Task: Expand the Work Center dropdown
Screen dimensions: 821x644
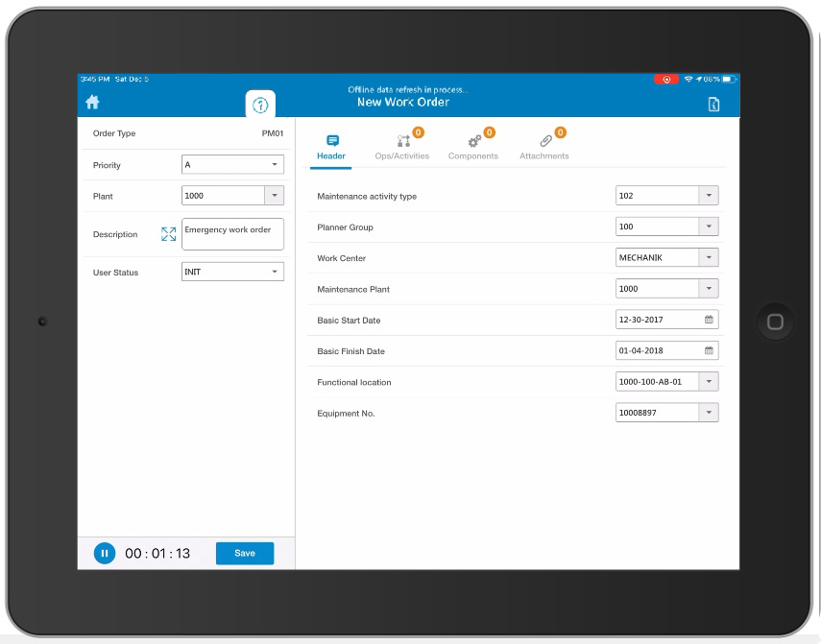Action: 709,257
